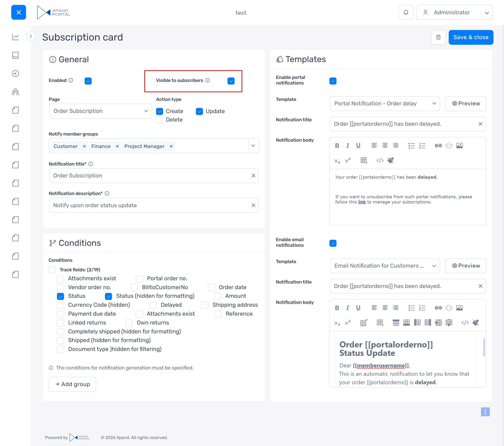
Task: Click the Add group button
Action: (x=72, y=384)
